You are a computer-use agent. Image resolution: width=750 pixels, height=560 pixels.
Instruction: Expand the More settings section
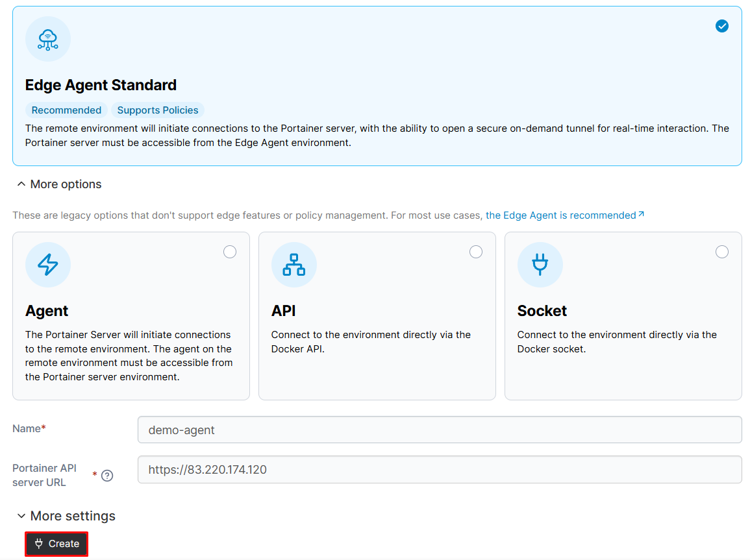click(x=66, y=516)
